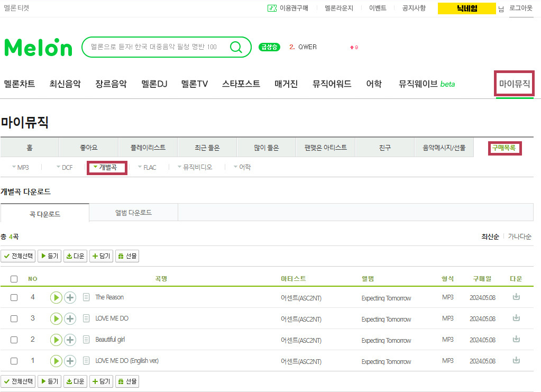
Task: Add The Reason to playlist with plus icon
Action: pos(70,297)
